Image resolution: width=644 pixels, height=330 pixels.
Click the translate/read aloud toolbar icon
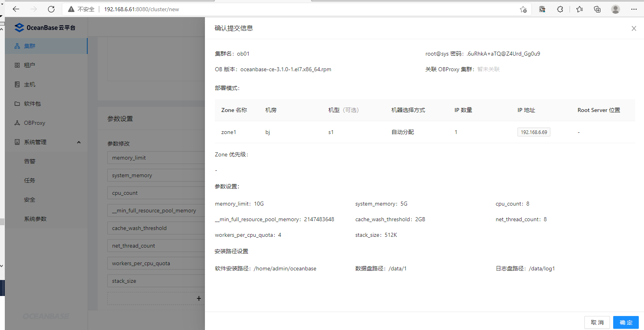542,9
